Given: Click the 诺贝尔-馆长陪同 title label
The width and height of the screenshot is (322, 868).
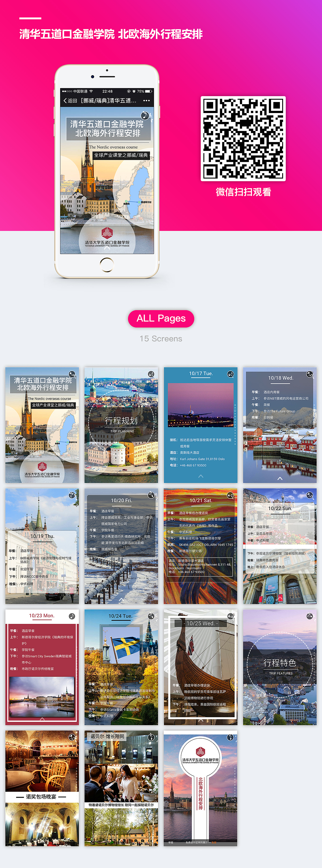Looking at the screenshot, I should point(107,736).
